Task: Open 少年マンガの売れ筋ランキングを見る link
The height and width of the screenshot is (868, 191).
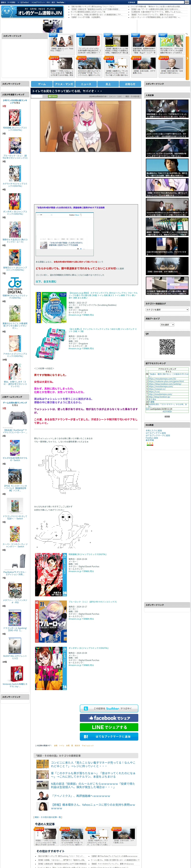Action: pos(15,101)
